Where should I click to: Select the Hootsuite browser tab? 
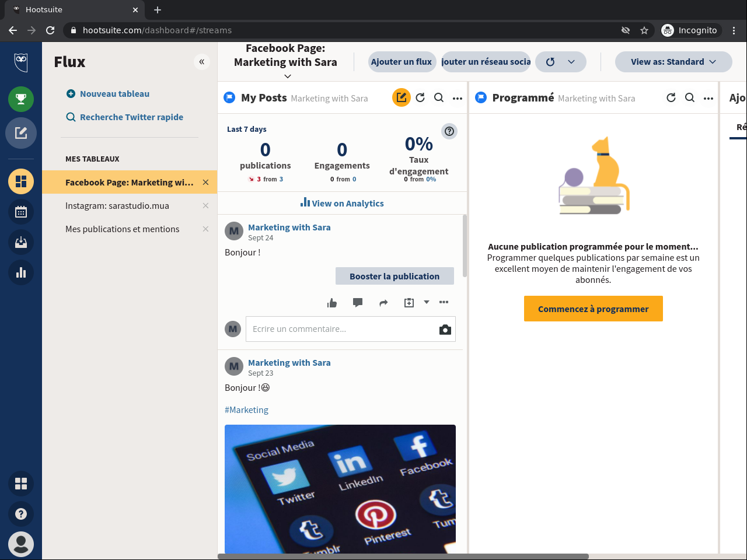pos(76,10)
